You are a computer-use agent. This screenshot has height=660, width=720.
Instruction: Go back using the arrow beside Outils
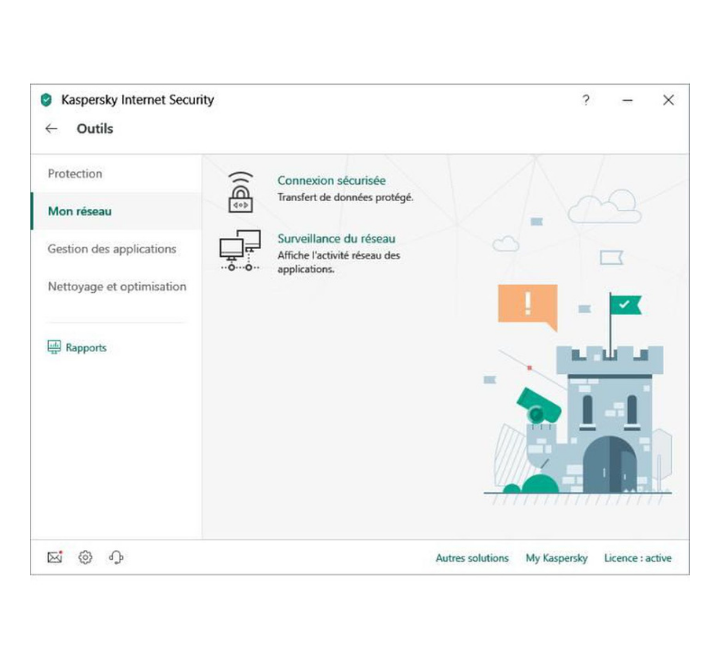(x=52, y=129)
